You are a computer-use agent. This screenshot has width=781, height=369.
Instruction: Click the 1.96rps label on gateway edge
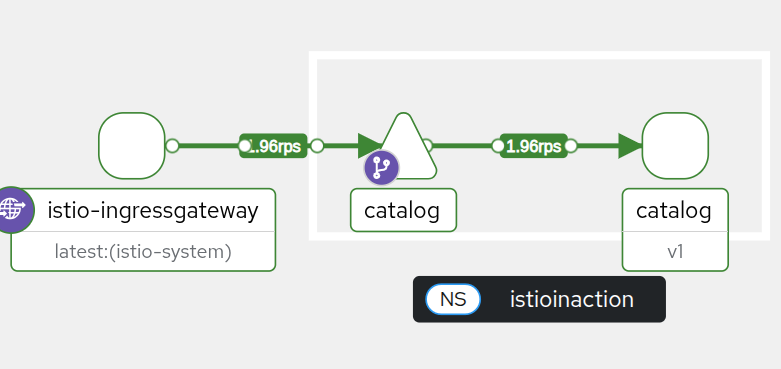tap(273, 146)
